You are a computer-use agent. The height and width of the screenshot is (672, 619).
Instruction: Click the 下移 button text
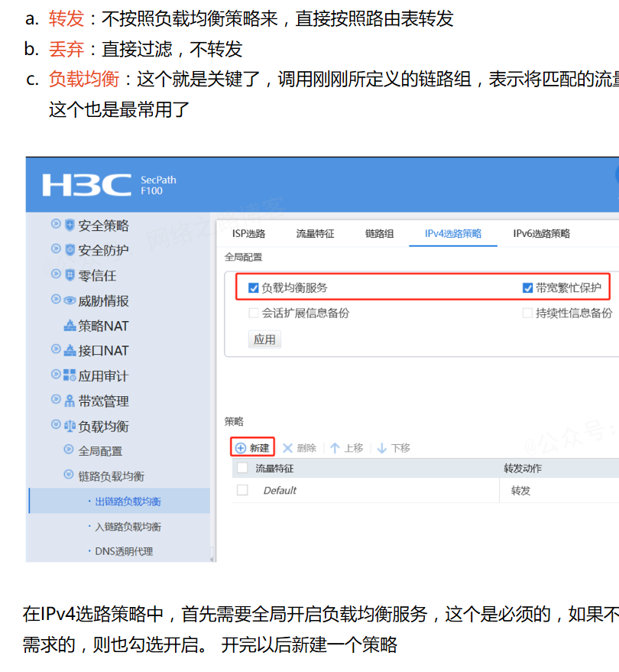point(400,448)
